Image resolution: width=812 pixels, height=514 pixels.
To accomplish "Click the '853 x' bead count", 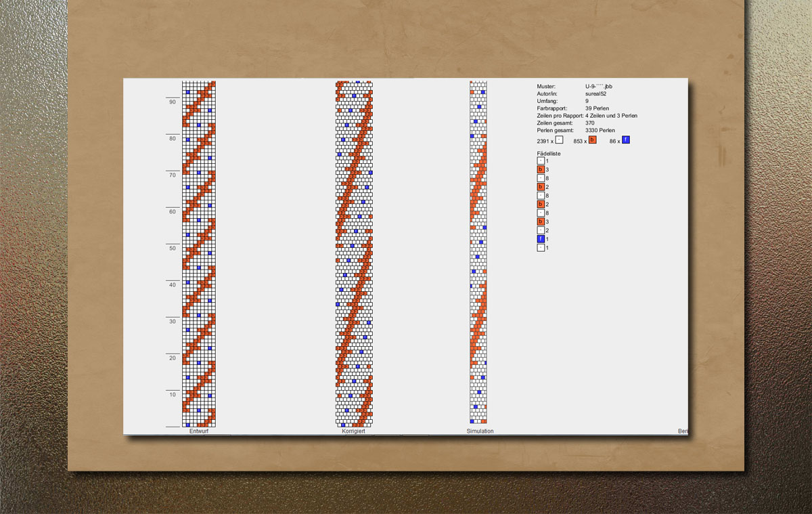I will (579, 141).
